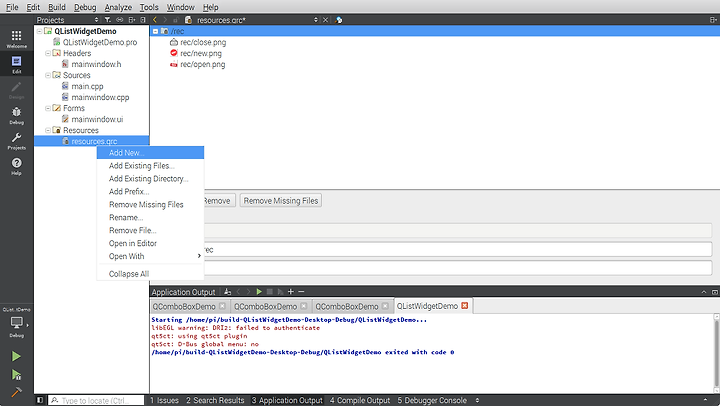Screen dimensions: 720x406
Task: Split the Projects side panel
Action: 132,20
